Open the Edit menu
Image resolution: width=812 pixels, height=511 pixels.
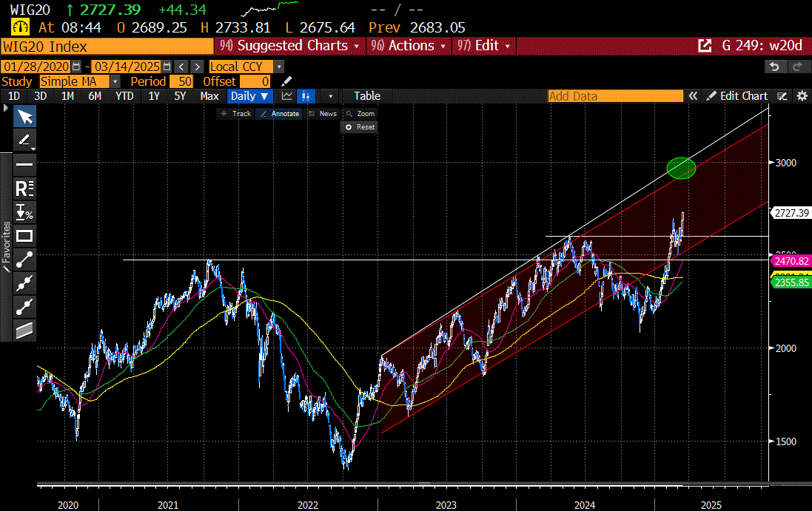pos(483,46)
